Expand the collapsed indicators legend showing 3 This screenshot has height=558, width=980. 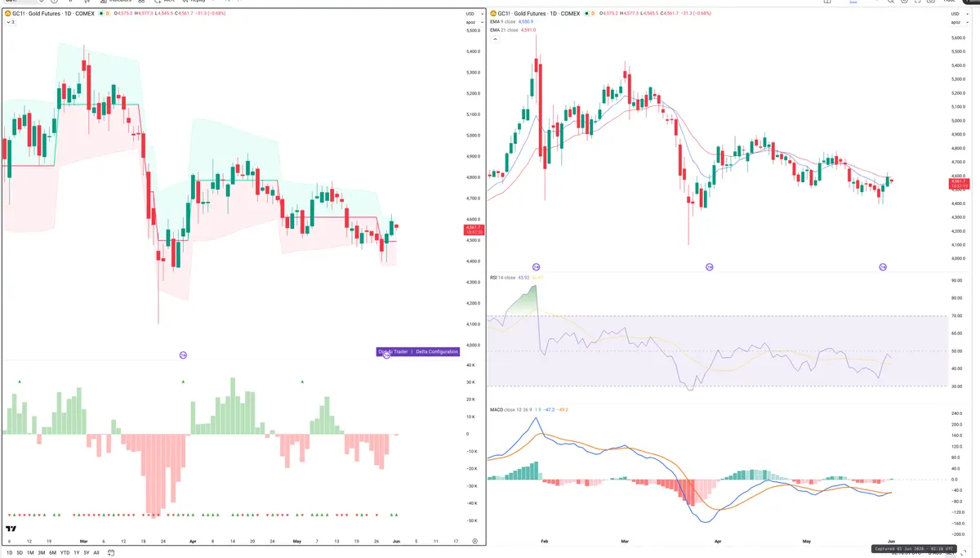coord(10,23)
